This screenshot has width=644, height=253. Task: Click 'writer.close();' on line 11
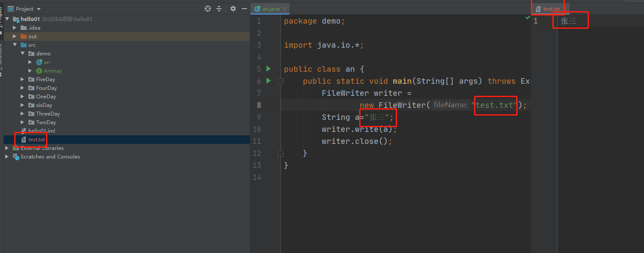click(357, 141)
